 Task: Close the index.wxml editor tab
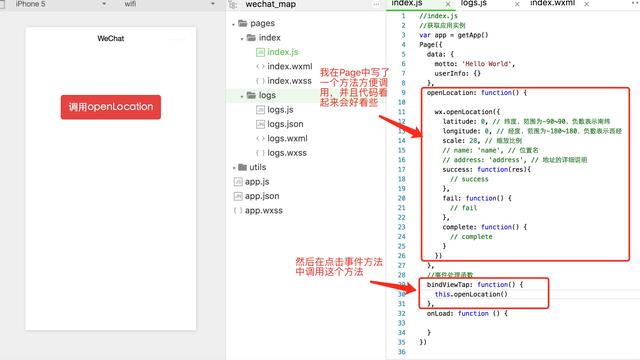(587, 4)
